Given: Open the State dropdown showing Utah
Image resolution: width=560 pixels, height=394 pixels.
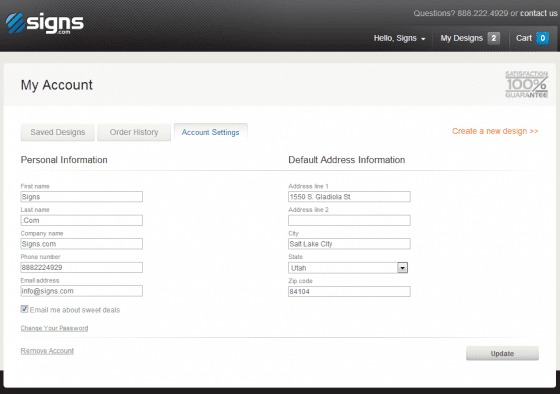Looking at the screenshot, I should click(x=348, y=268).
